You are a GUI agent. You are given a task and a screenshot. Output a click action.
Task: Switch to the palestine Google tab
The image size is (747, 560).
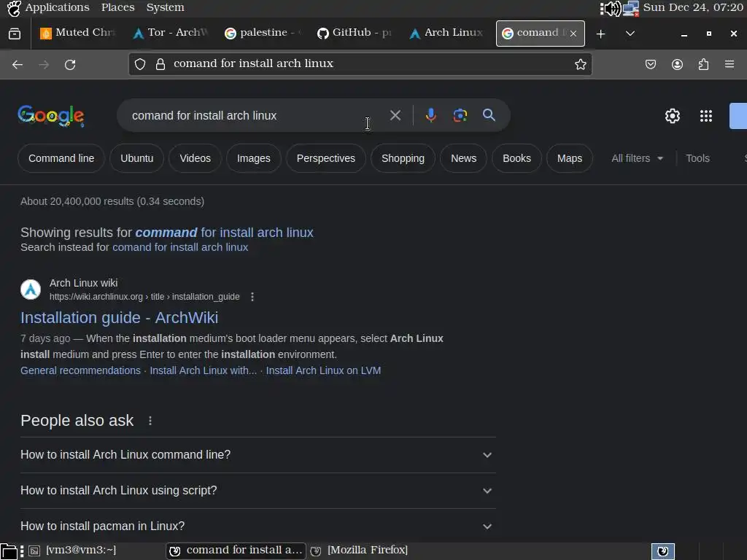click(263, 33)
